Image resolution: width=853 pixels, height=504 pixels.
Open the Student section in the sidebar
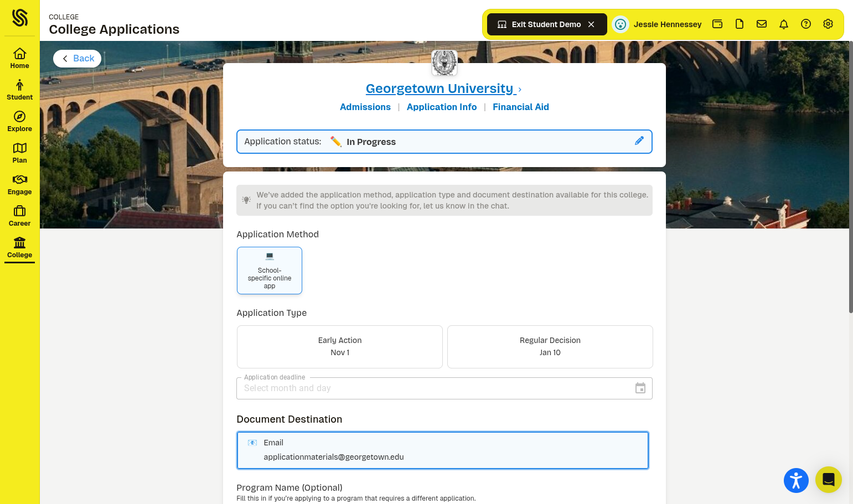(x=20, y=90)
